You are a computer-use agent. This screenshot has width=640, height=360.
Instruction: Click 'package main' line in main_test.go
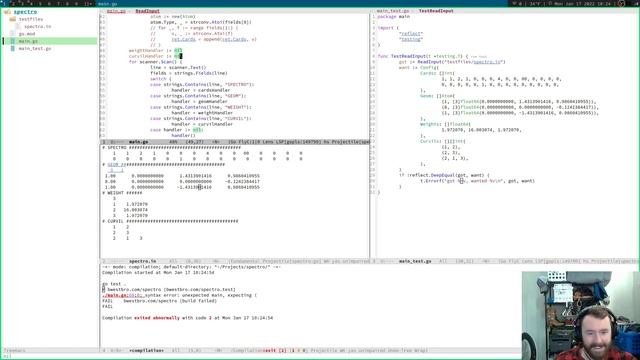pos(393,17)
